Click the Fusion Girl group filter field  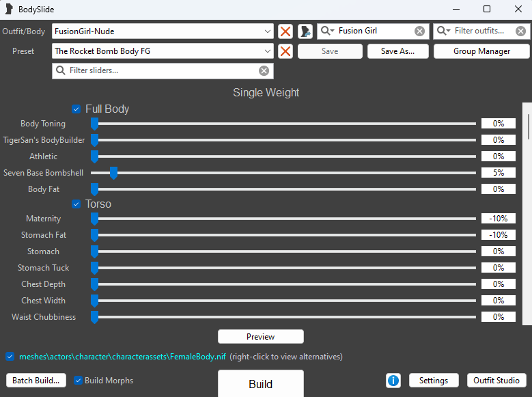tap(373, 31)
